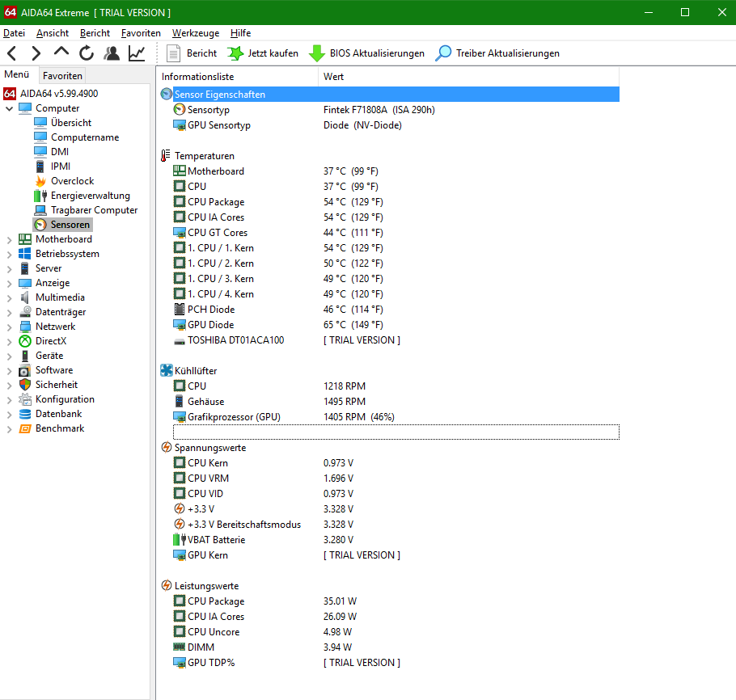
Task: Switch to the Favoriten tab in sidebar
Action: click(x=62, y=76)
